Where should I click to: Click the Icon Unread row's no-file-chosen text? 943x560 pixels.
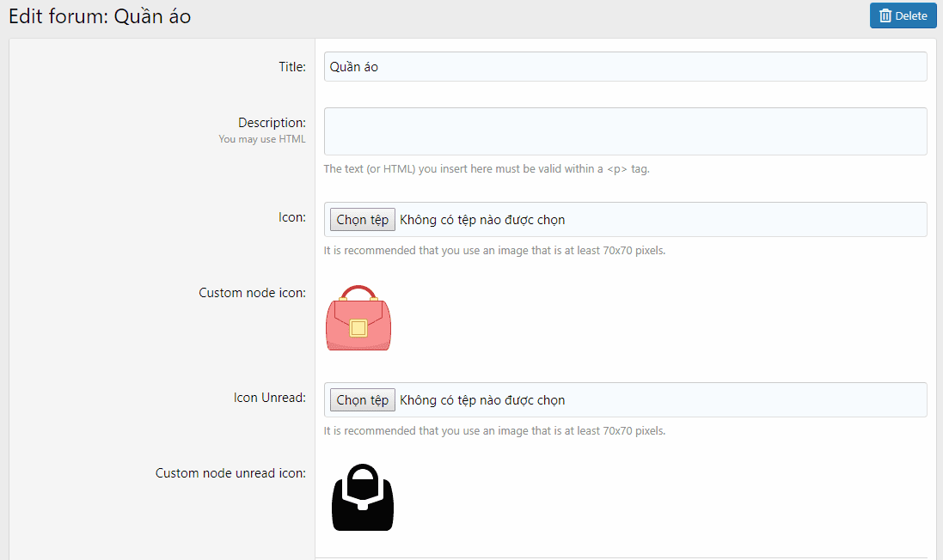click(x=482, y=400)
